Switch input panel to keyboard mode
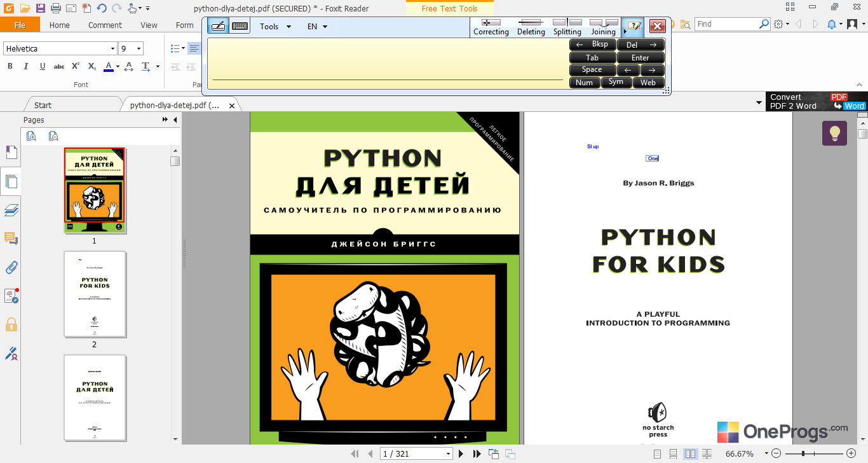Screen dimensions: 868x463 tap(240, 26)
